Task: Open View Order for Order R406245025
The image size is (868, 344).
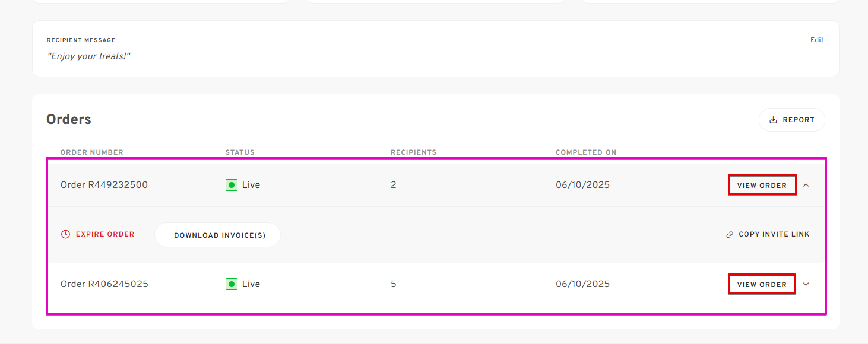Action: coord(762,284)
